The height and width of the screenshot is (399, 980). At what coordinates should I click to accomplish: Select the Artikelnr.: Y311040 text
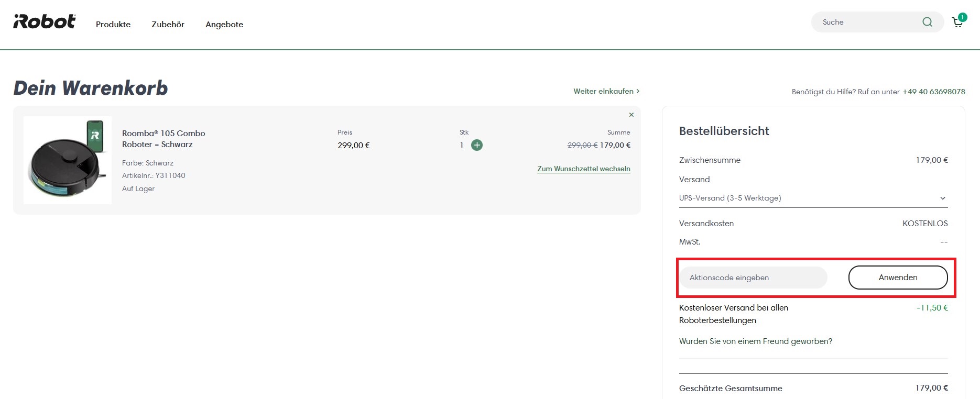[x=154, y=175]
